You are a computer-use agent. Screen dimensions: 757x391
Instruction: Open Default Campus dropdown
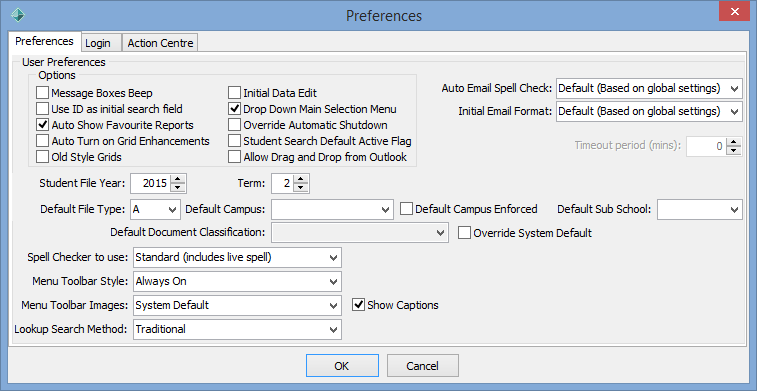(x=332, y=209)
